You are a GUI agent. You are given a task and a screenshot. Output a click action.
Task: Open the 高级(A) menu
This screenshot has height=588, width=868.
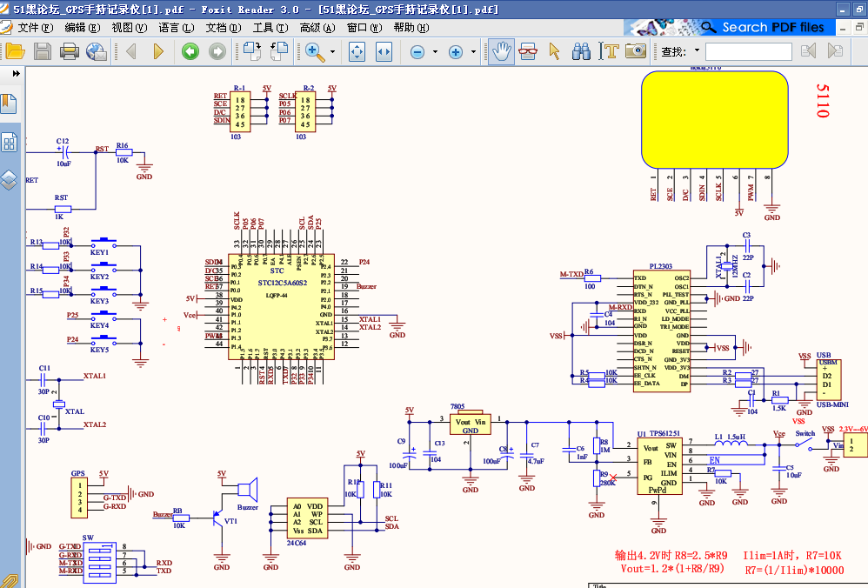click(317, 28)
